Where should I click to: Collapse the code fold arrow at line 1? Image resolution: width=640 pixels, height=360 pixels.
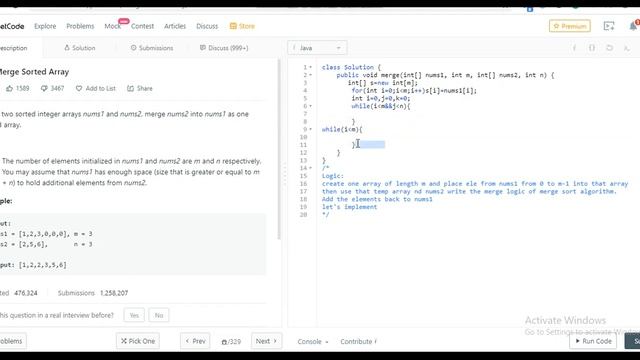pos(311,67)
